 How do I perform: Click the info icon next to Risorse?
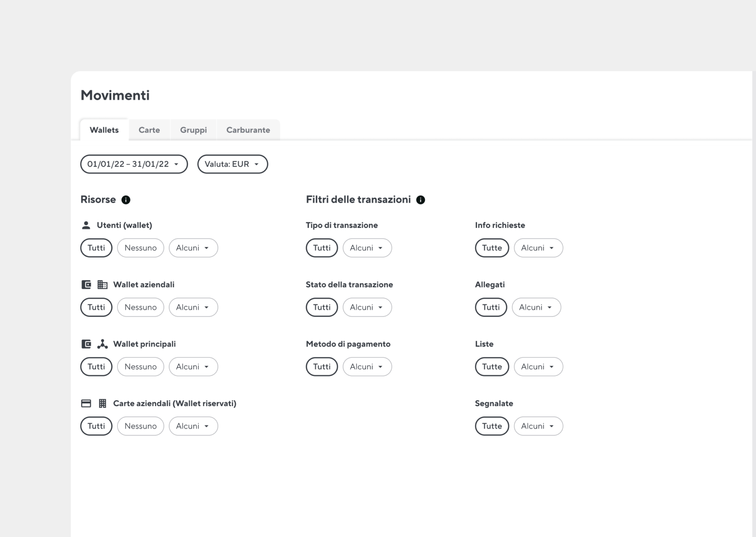point(126,200)
